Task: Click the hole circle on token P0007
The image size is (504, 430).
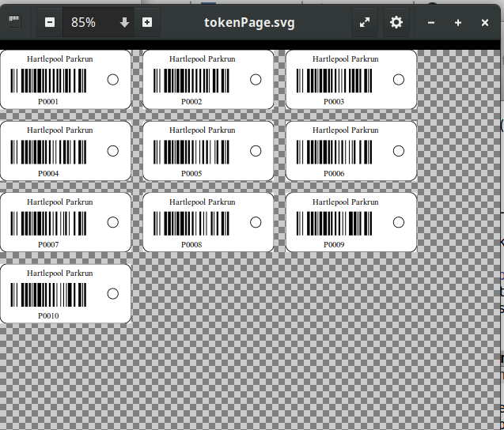Action: (x=113, y=222)
